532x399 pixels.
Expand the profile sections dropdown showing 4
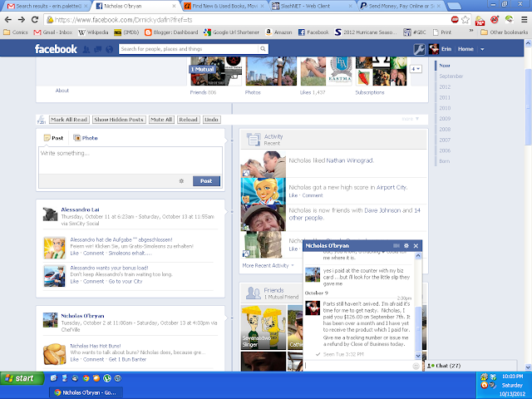416,69
